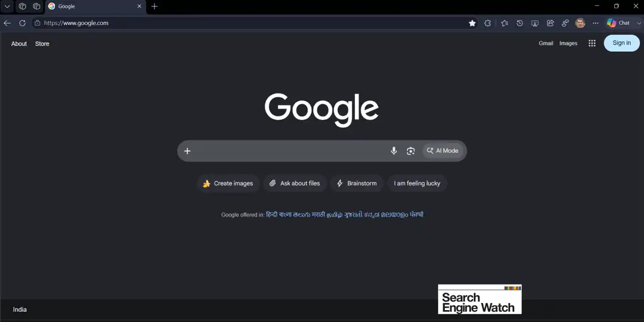Go to Gmail
Image resolution: width=644 pixels, height=322 pixels.
(546, 43)
